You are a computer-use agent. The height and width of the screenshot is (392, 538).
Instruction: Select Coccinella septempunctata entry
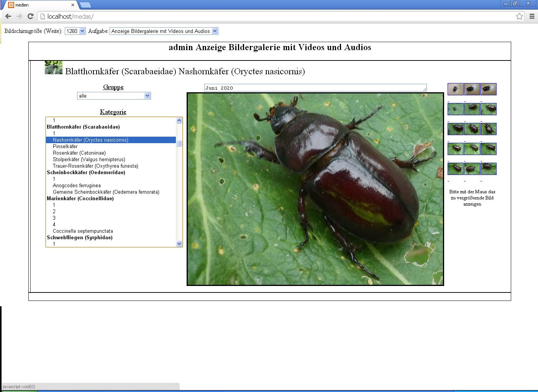point(83,231)
